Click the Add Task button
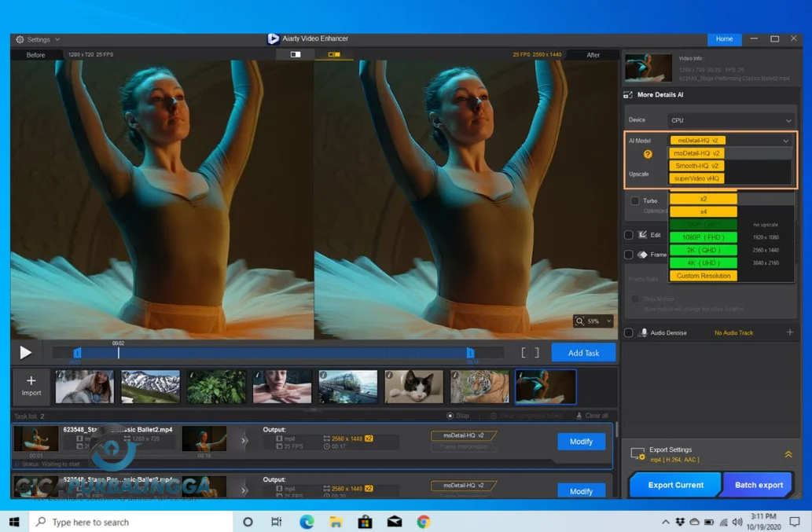This screenshot has width=812, height=532. pyautogui.click(x=583, y=353)
